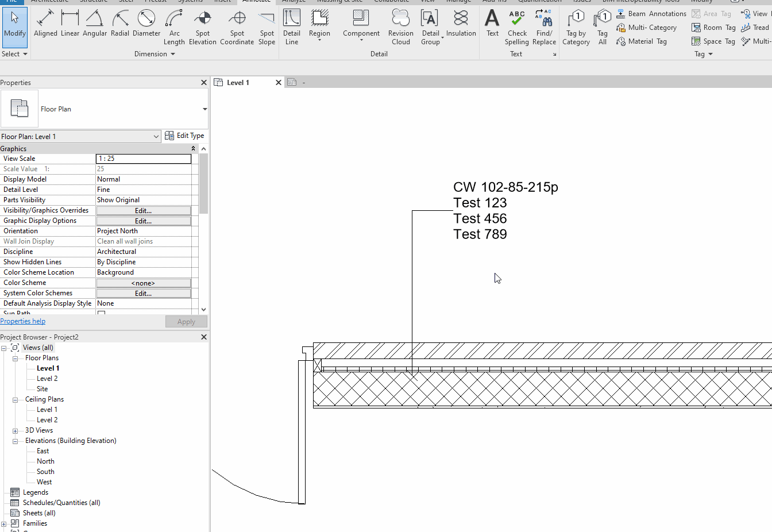The width and height of the screenshot is (772, 532).
Task: Open the Floor Plan type selector dropdown
Action: pyautogui.click(x=204, y=109)
